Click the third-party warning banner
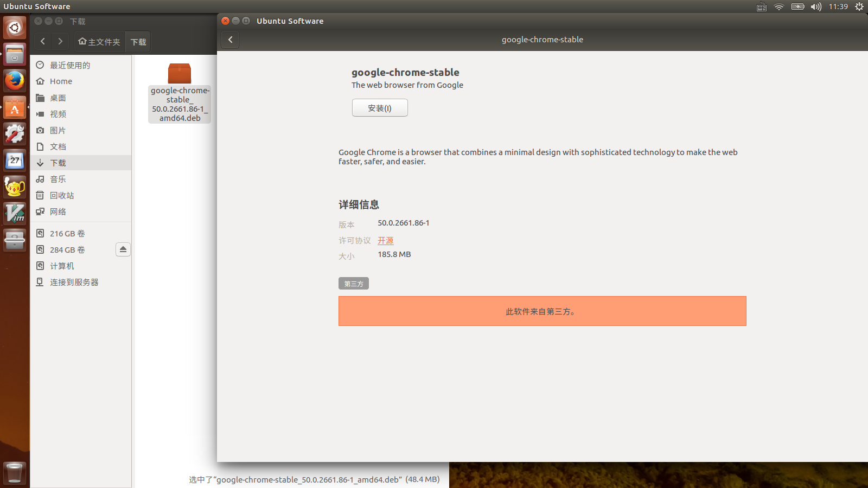Screen dimensions: 868x488 (542, 311)
